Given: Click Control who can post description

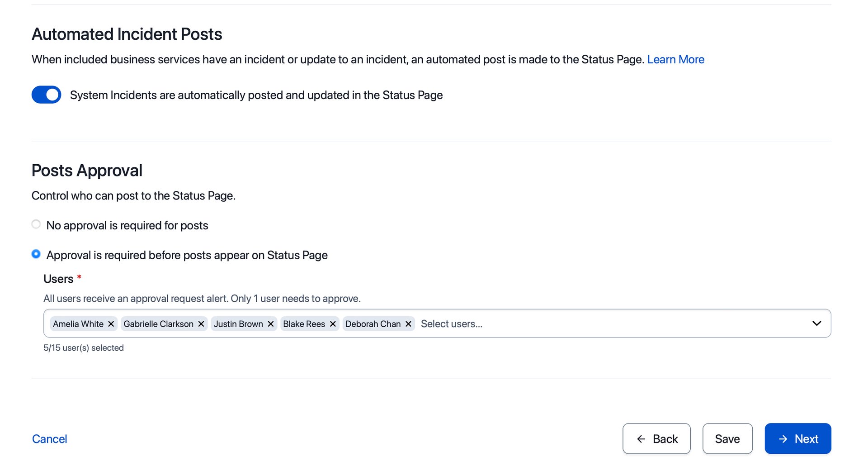Looking at the screenshot, I should 133,196.
